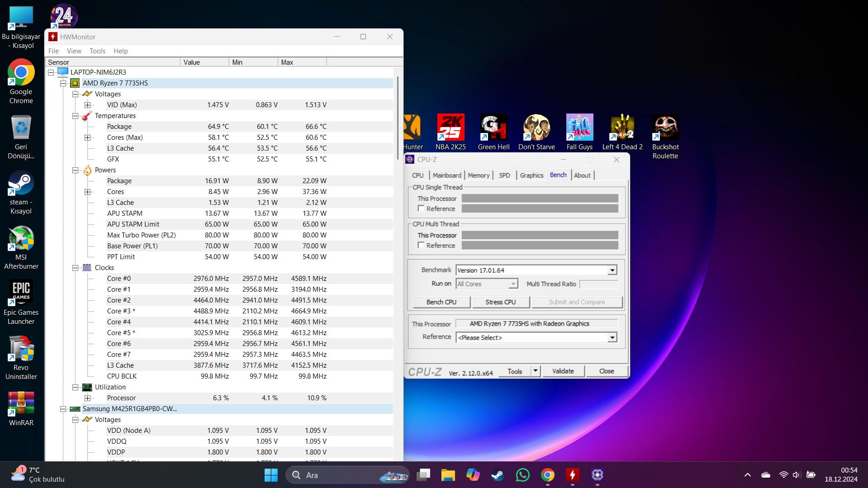The height and width of the screenshot is (488, 868).
Task: Click the Bench CPU button
Action: [441, 302]
